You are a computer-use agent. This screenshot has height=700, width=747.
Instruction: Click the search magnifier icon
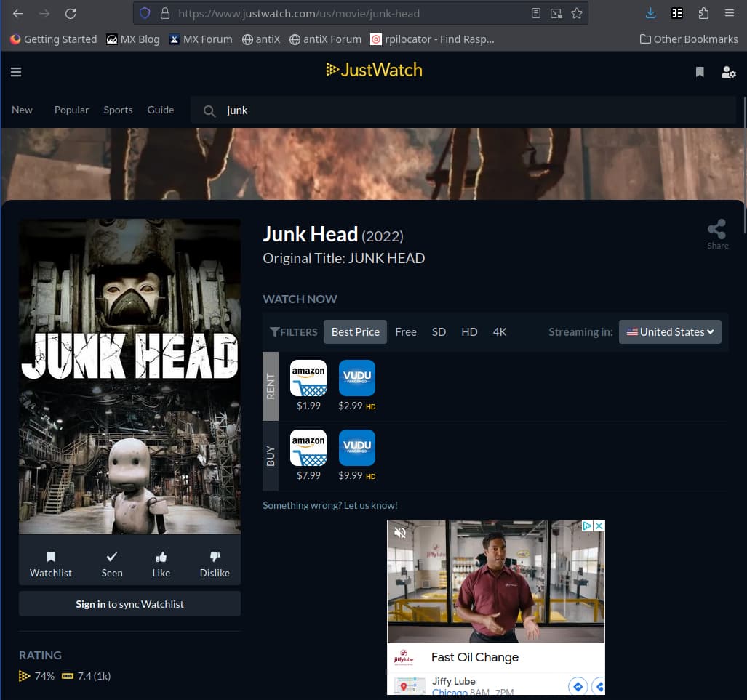[209, 111]
